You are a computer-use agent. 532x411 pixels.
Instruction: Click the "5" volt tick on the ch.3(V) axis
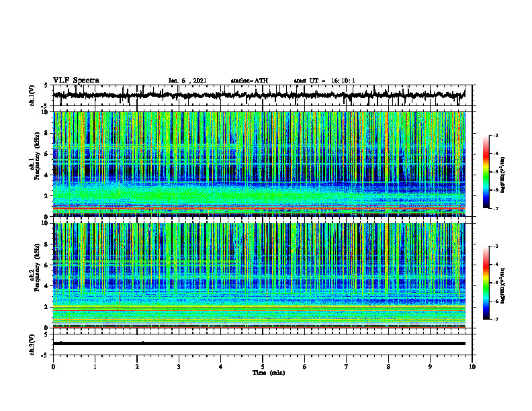pyautogui.click(x=46, y=335)
